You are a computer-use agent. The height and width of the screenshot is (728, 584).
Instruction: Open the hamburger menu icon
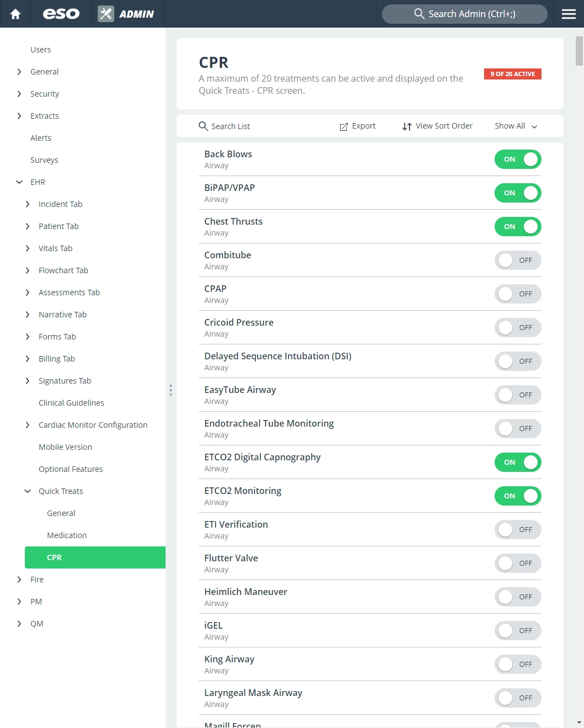(569, 14)
